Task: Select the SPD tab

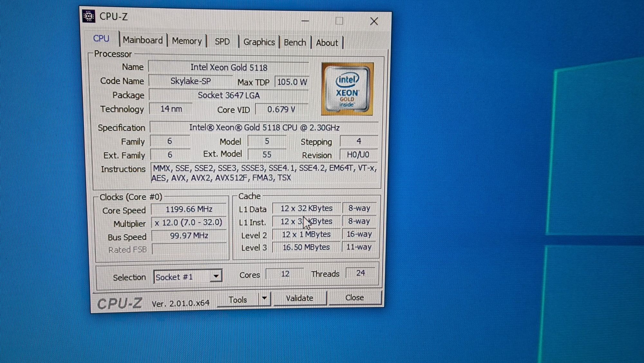Action: (222, 42)
